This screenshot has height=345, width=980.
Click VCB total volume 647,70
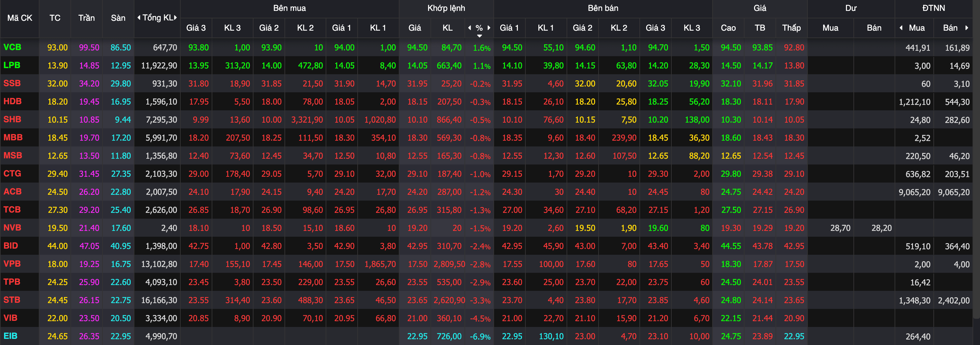point(165,48)
